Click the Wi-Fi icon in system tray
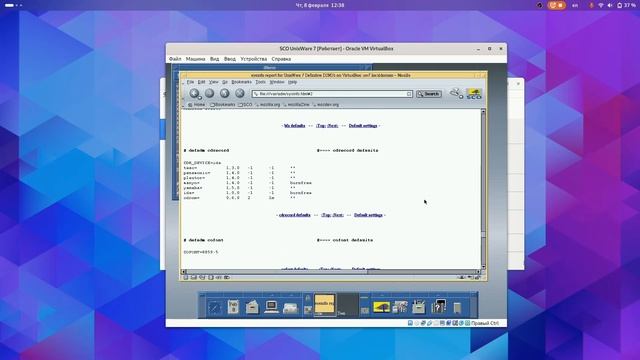 (x=601, y=5)
